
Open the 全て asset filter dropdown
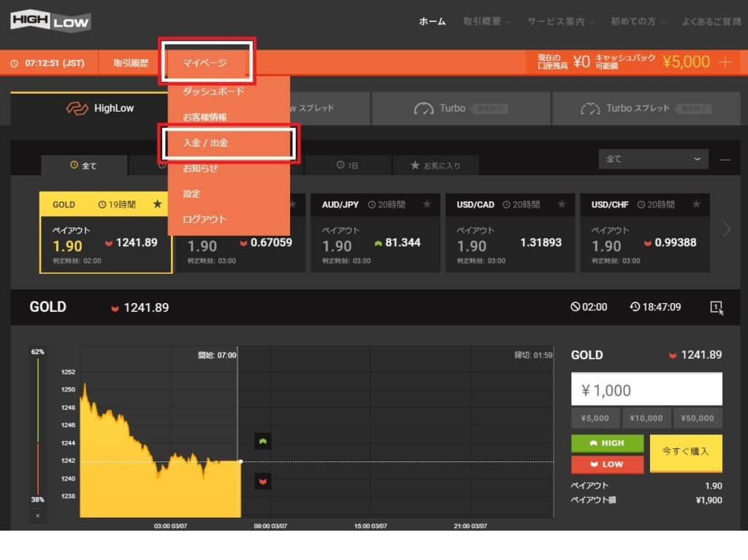point(653,159)
